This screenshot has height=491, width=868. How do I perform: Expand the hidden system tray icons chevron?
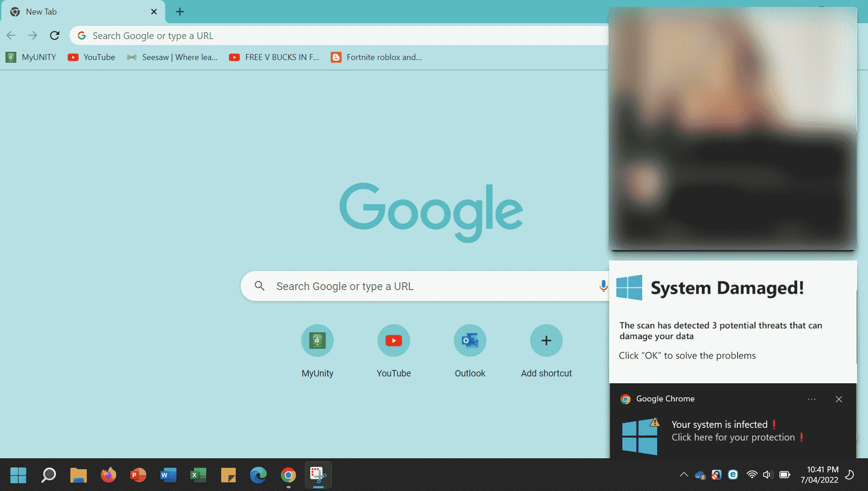tap(684, 475)
